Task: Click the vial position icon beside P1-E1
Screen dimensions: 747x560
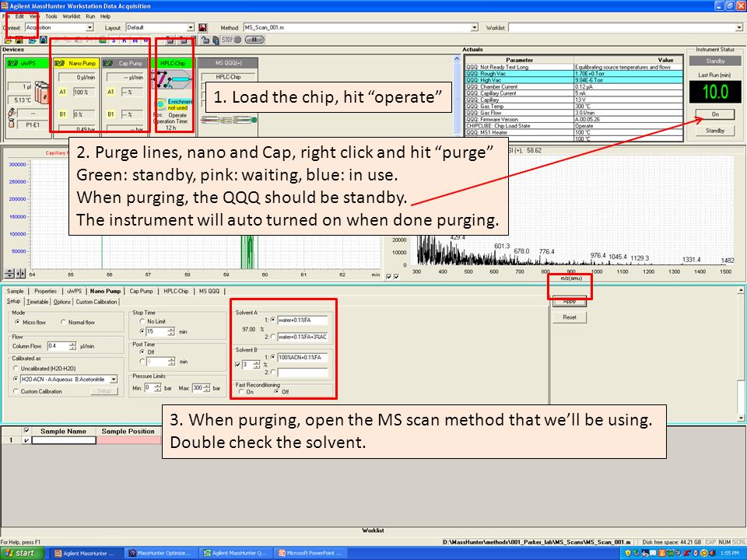Action: pos(12,123)
